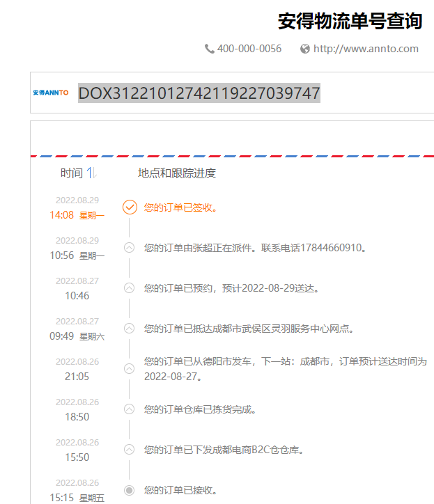Select the tracking number input field
This screenshot has width=434, height=504.
pos(199,93)
